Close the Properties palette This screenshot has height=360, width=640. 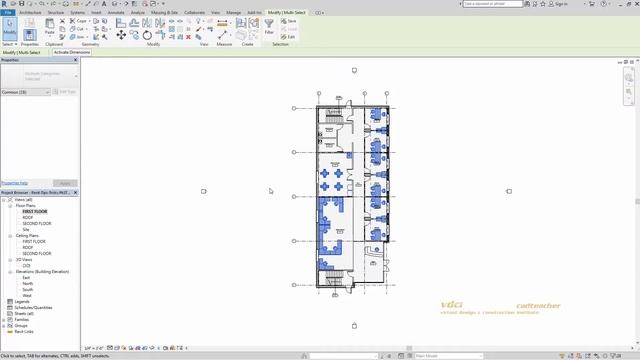coord(76,60)
